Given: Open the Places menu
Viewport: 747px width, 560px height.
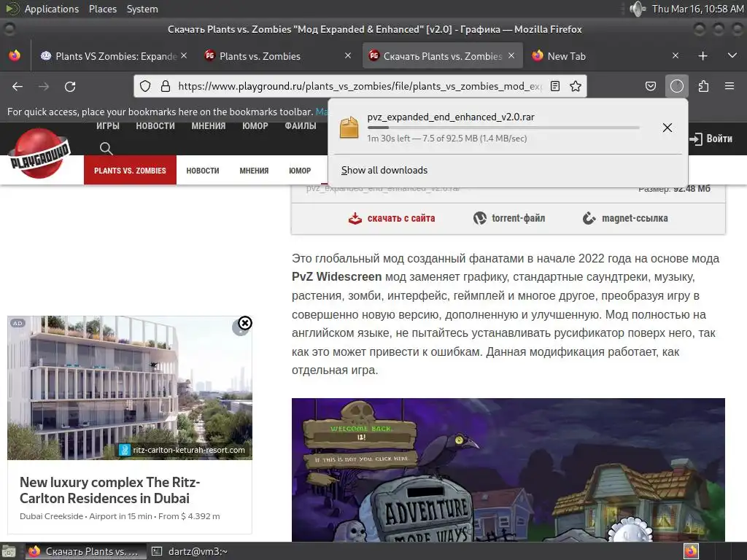Looking at the screenshot, I should coord(102,9).
